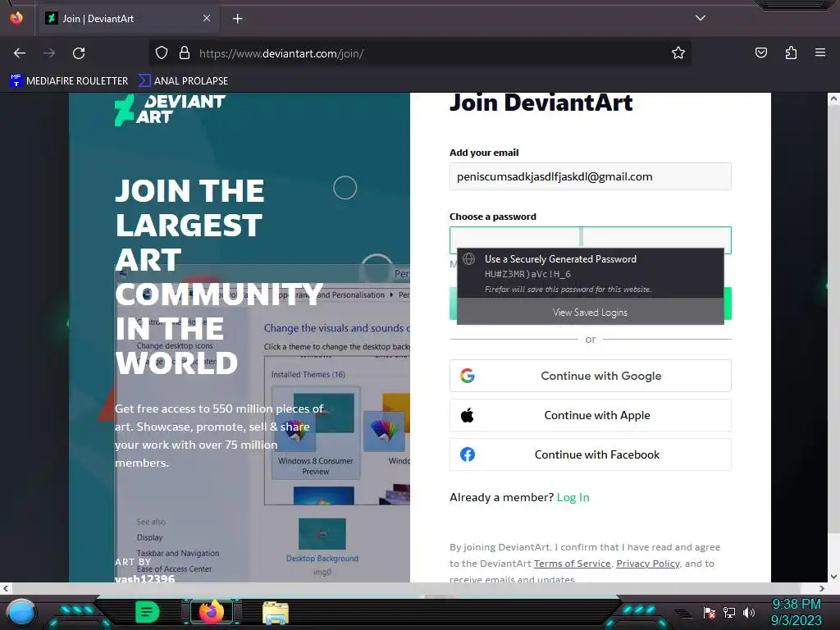Click the DeviantArt logo
The image size is (840, 630).
click(x=170, y=110)
